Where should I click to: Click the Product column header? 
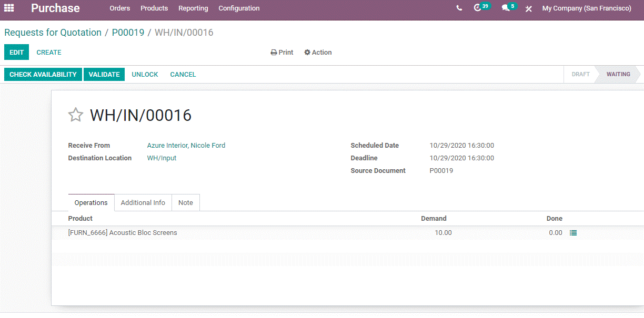(x=80, y=219)
